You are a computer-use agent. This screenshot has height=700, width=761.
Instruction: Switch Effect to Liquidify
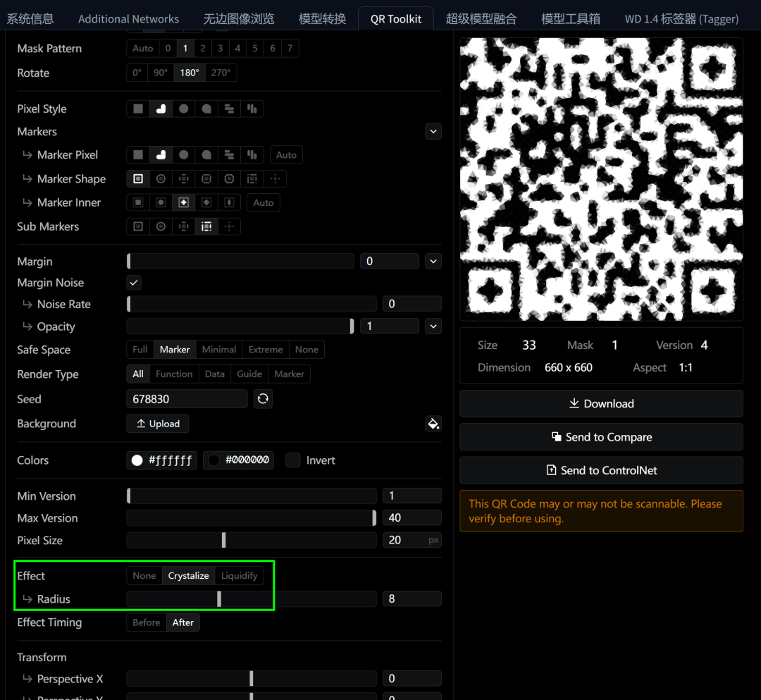click(240, 576)
